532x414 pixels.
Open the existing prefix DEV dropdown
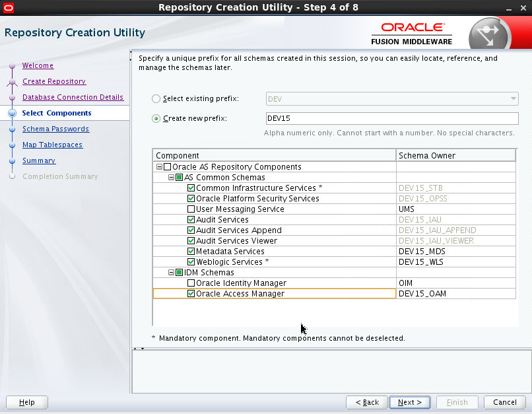392,99
